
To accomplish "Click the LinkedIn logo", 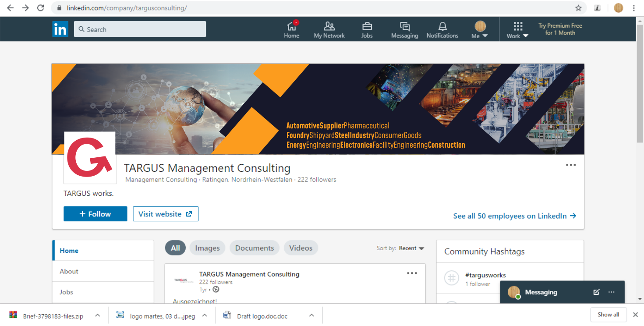I will 60,29.
